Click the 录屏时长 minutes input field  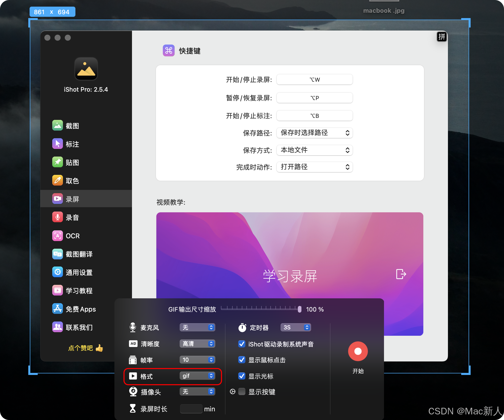(191, 409)
